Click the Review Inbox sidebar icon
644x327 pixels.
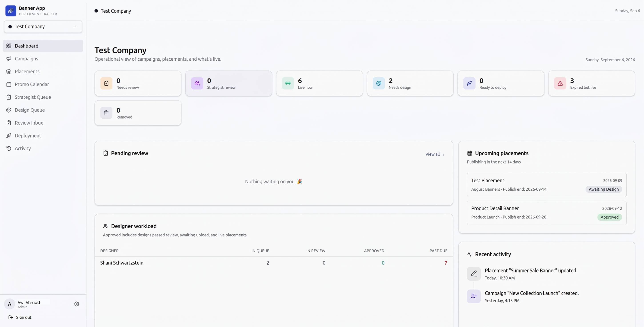9,123
